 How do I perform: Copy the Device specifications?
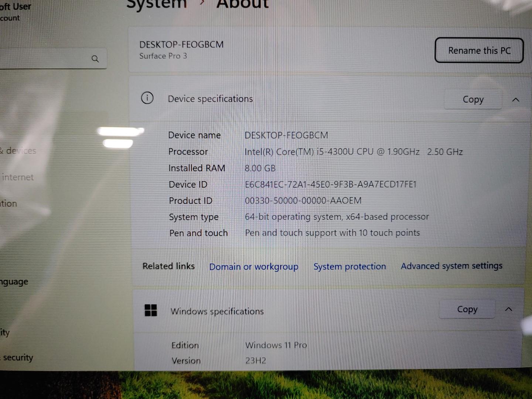[473, 99]
